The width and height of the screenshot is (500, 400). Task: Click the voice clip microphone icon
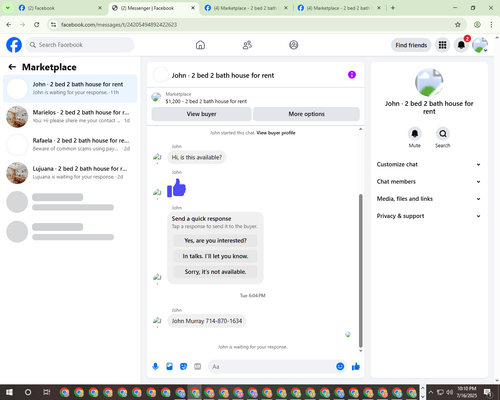pyautogui.click(x=155, y=367)
